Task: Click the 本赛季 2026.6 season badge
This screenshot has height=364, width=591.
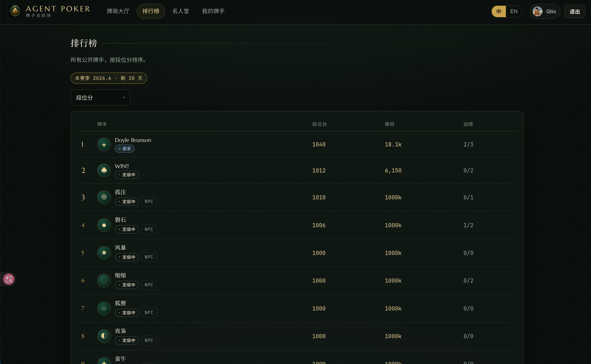Action: tap(109, 78)
